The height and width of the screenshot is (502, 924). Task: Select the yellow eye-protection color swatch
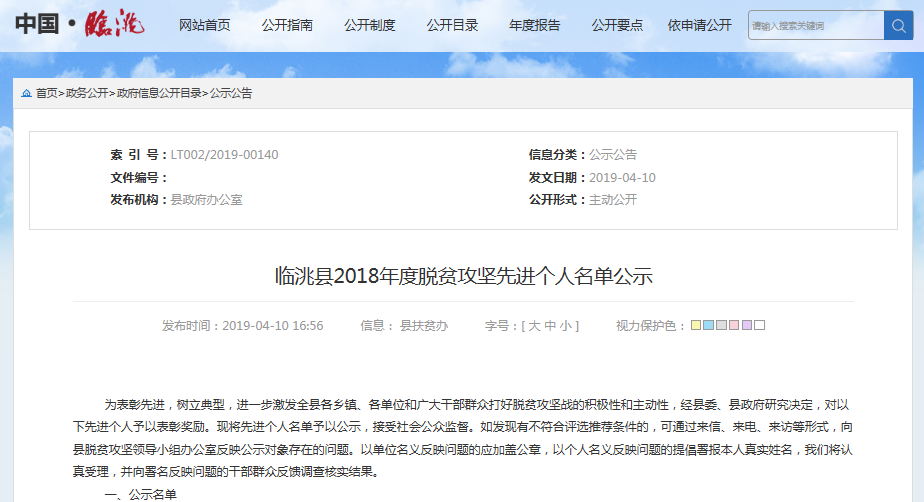(x=696, y=326)
